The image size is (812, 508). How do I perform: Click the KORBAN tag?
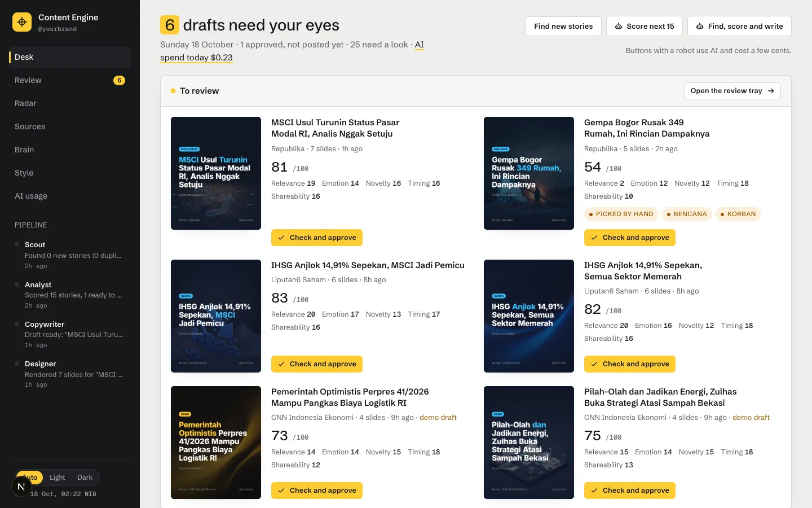pyautogui.click(x=738, y=214)
